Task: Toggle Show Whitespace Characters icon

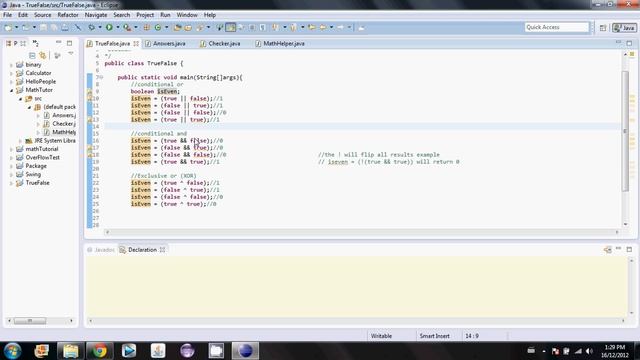Action: pos(262,27)
